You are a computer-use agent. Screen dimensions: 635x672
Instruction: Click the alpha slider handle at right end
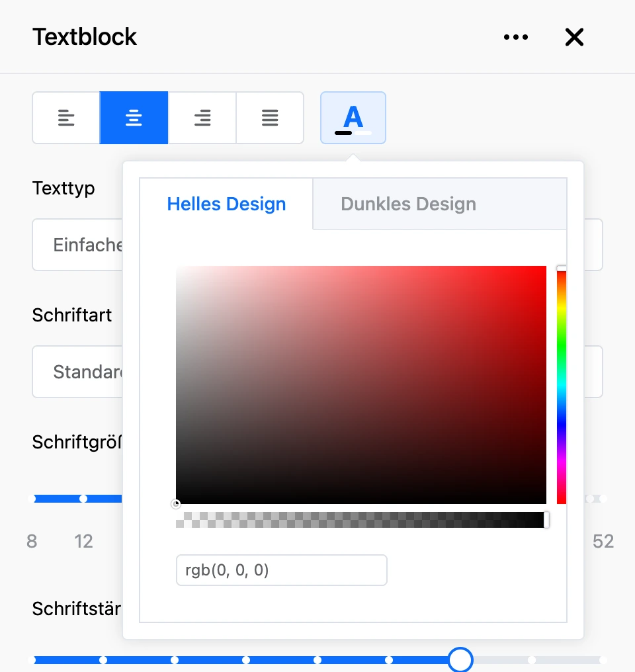click(x=546, y=519)
